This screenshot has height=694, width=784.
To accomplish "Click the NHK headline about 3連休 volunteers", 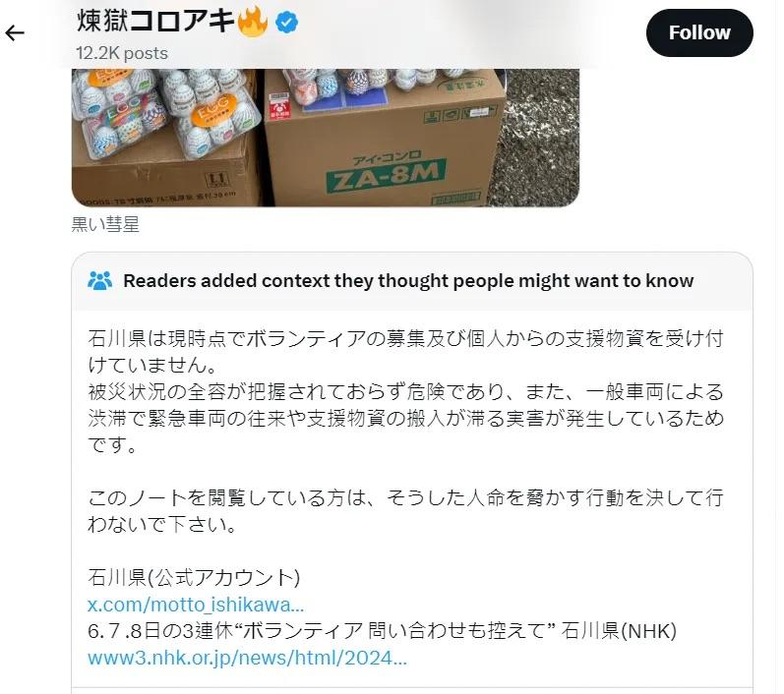I will pyautogui.click(x=382, y=631).
